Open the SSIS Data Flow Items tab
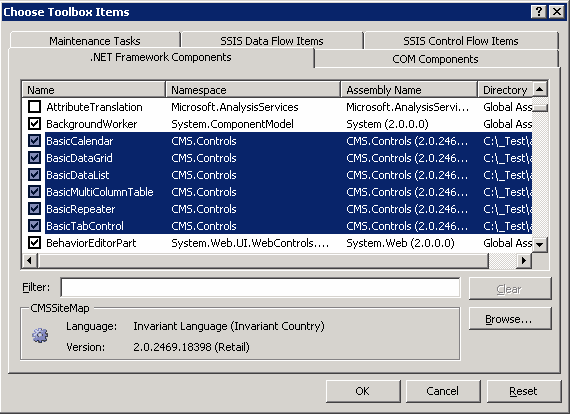The image size is (571, 414). pyautogui.click(x=272, y=40)
